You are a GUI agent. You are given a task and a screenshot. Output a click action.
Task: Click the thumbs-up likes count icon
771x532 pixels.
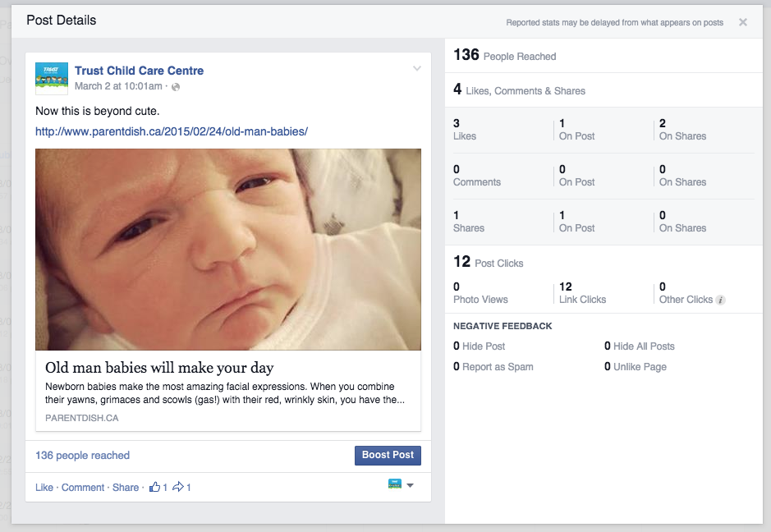click(x=154, y=487)
